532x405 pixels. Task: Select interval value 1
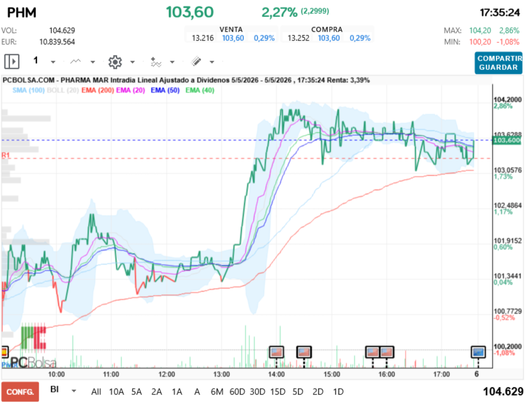click(x=36, y=60)
